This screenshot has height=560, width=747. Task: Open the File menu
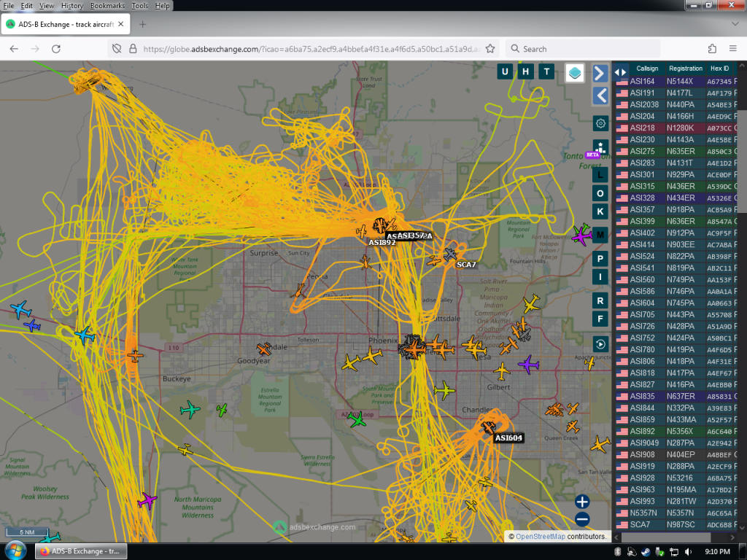click(9, 6)
